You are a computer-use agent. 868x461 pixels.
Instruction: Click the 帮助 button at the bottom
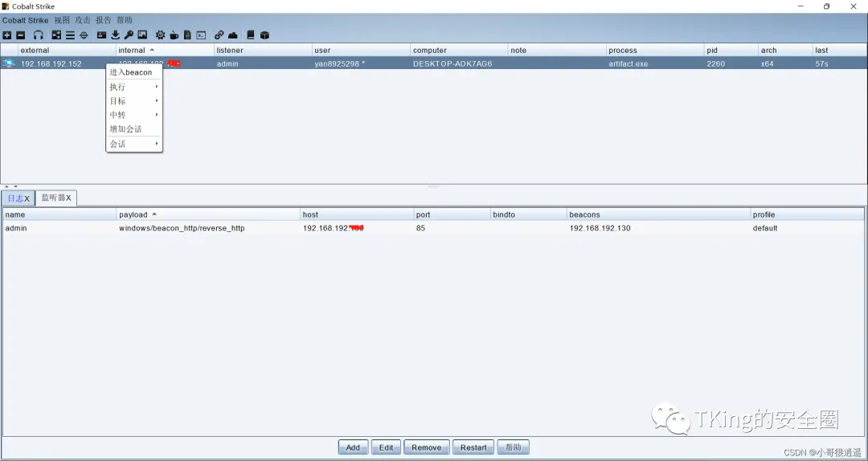[x=513, y=447]
